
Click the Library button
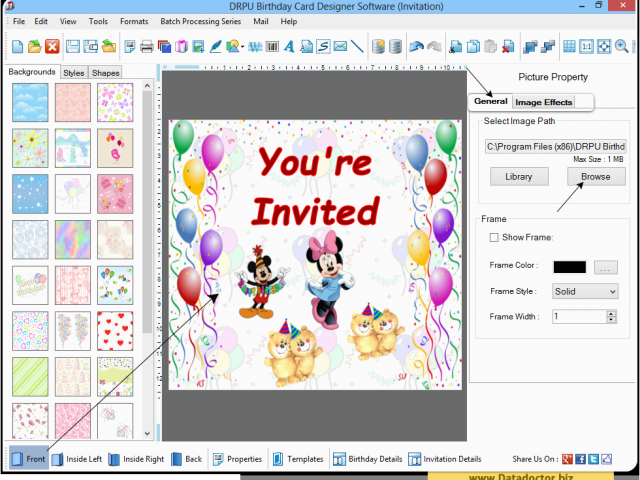tap(519, 177)
